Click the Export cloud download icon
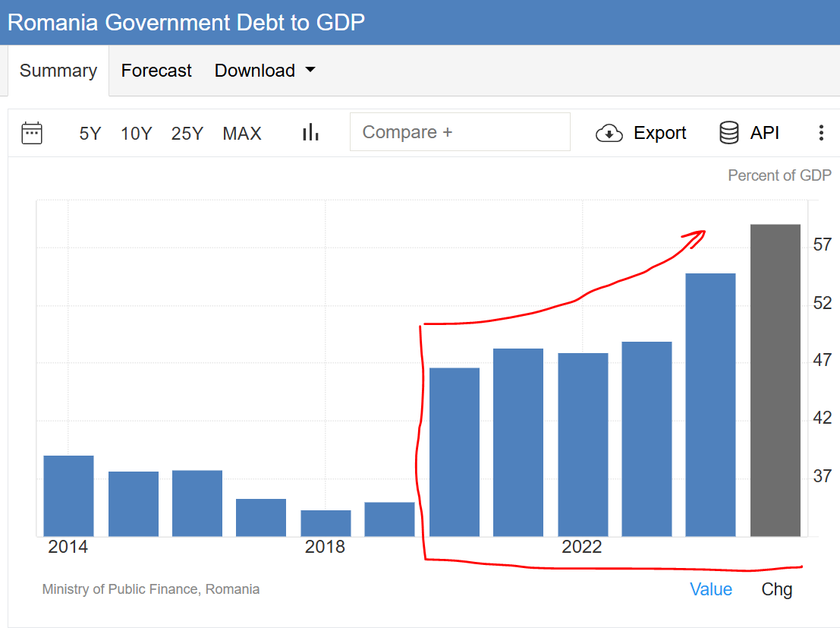840x628 pixels. tap(609, 134)
